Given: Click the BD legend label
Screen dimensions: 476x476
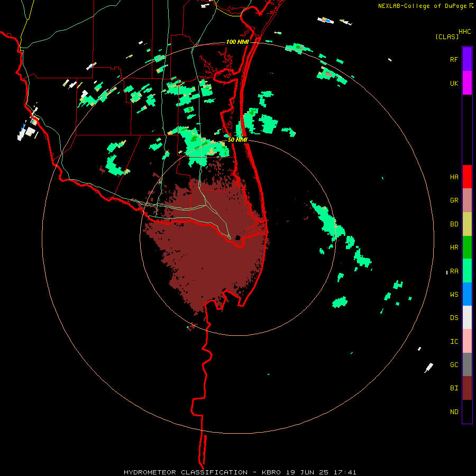Looking at the screenshot, I should point(454,224).
